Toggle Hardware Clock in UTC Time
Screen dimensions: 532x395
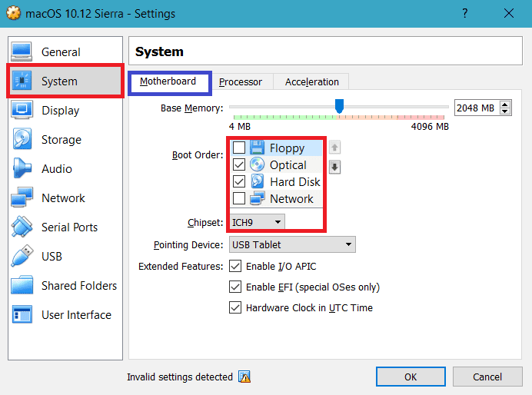point(236,307)
